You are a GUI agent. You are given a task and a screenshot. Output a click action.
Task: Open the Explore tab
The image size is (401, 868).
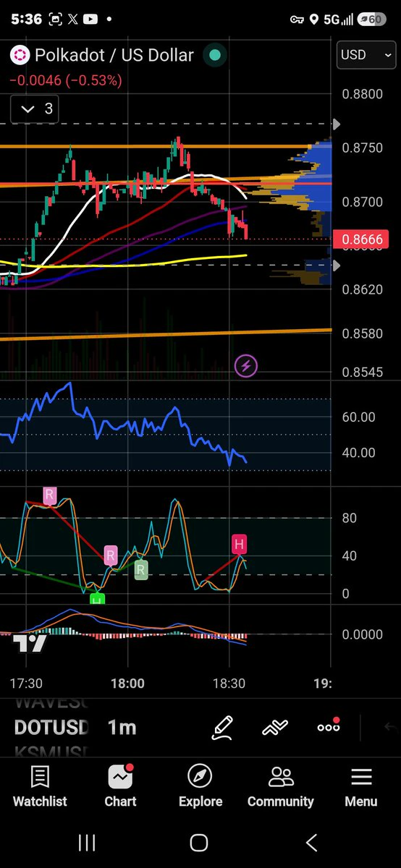point(200,787)
